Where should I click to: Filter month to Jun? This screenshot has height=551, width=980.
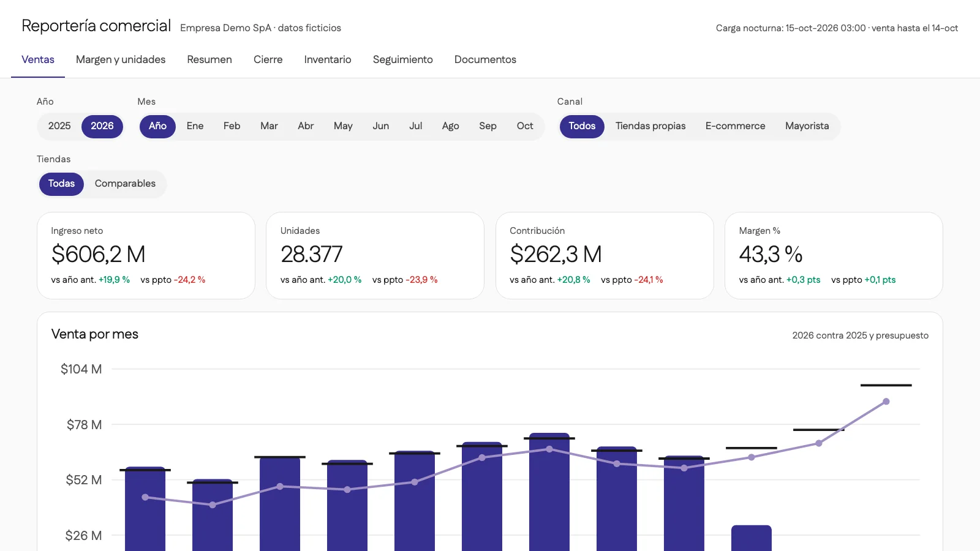(381, 126)
